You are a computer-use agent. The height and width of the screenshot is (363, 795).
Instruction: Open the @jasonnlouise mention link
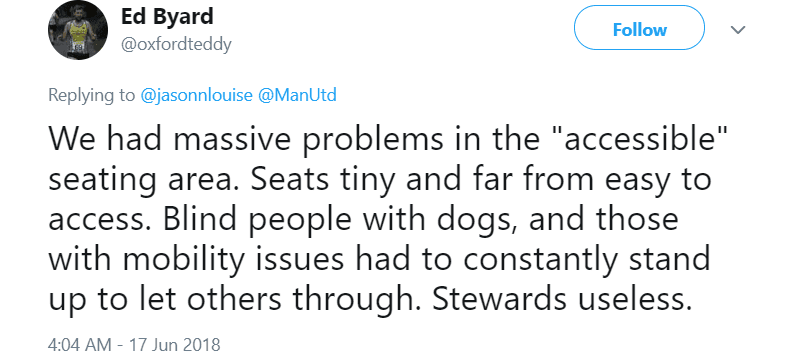click(196, 95)
